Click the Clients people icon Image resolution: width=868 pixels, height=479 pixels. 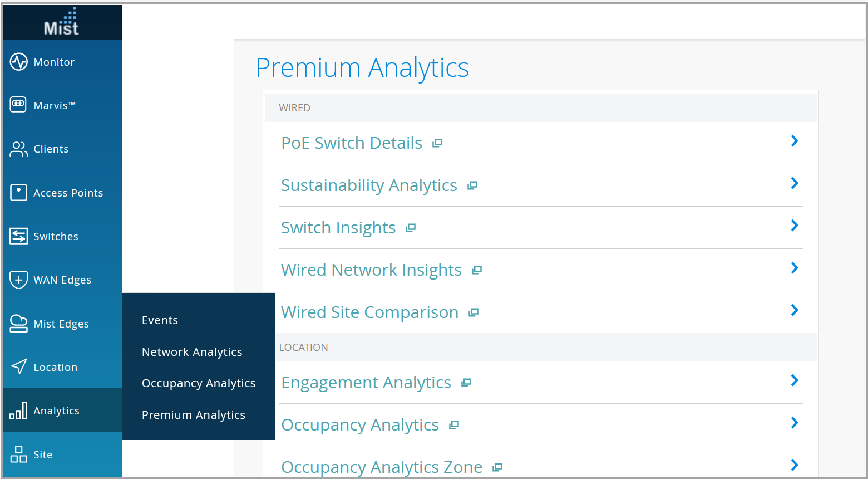coord(18,149)
